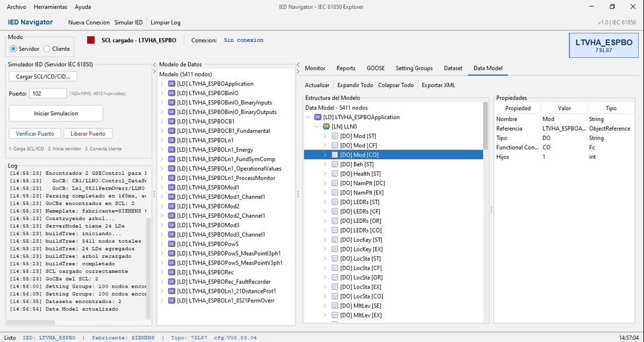Image resolution: width=644 pixels, height=342 pixels.
Task: Click the LN icon beside LLN0
Action: (x=327, y=127)
